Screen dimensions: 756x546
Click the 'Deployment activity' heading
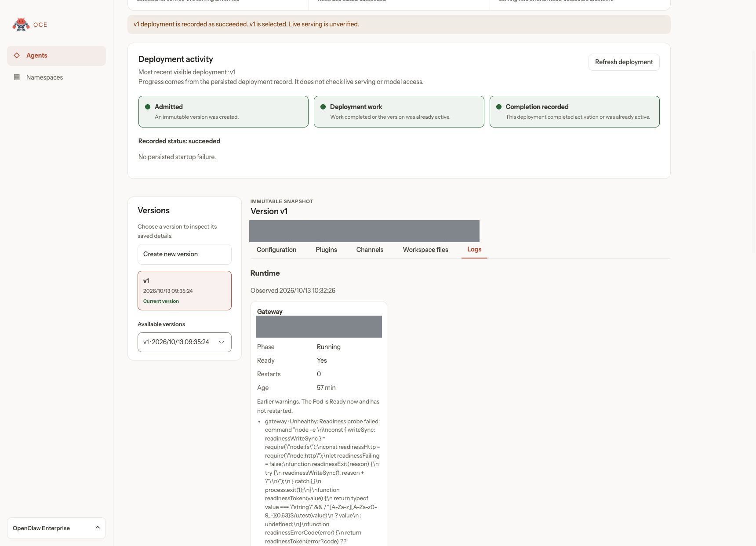click(x=176, y=59)
